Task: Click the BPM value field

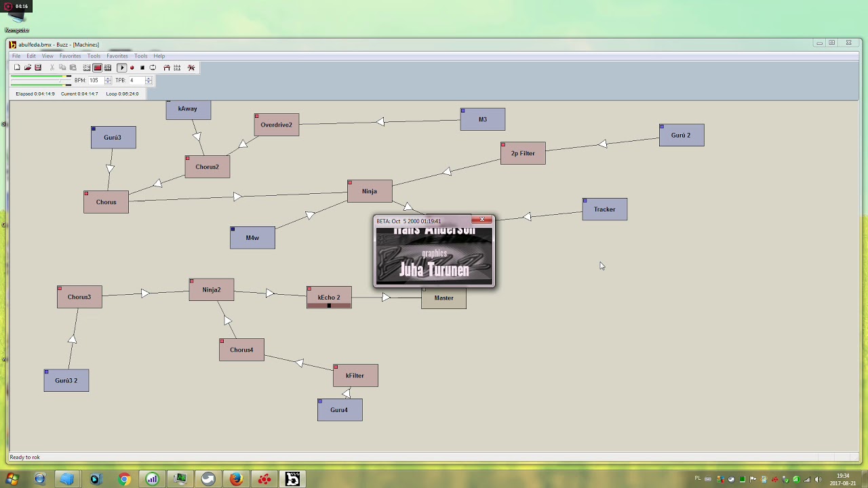Action: click(96, 81)
